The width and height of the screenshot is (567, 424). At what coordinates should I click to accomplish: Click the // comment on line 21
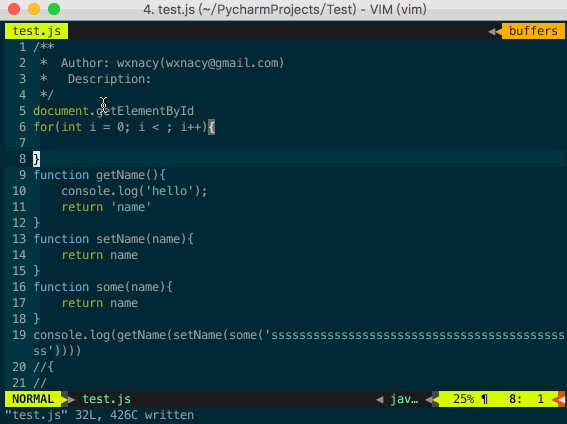40,383
